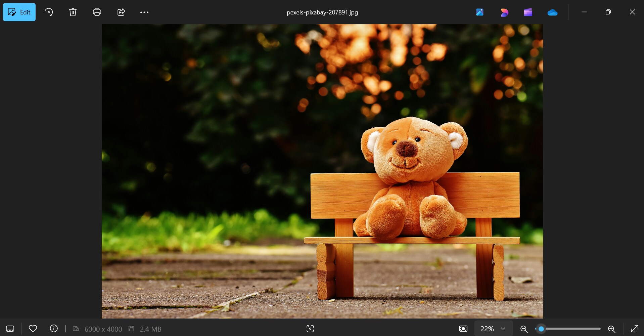The width and height of the screenshot is (644, 336).
Task: Open image in Paint app icon
Action: 480,12
